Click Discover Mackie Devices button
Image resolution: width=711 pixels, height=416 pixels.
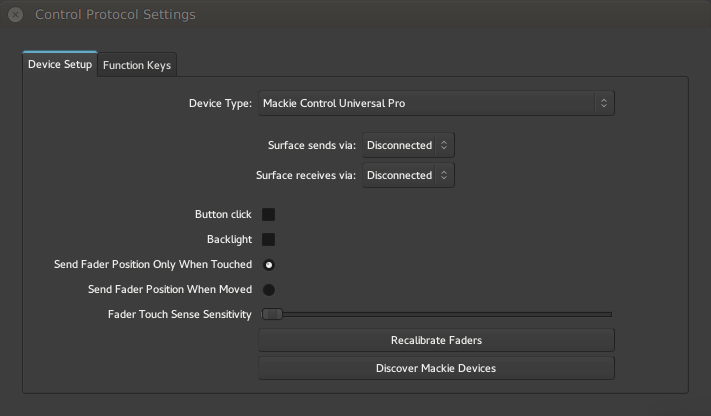pyautogui.click(x=436, y=368)
